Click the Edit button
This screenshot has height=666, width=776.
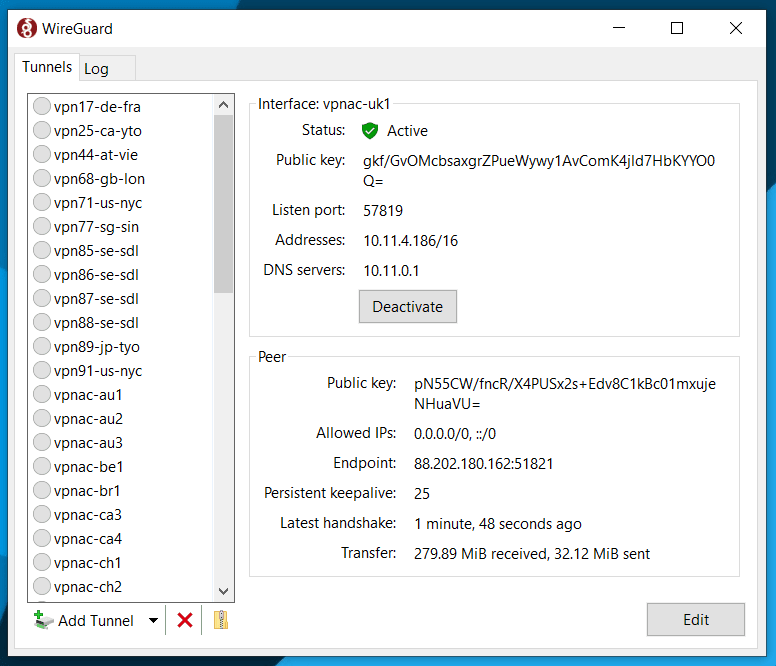[x=696, y=619]
